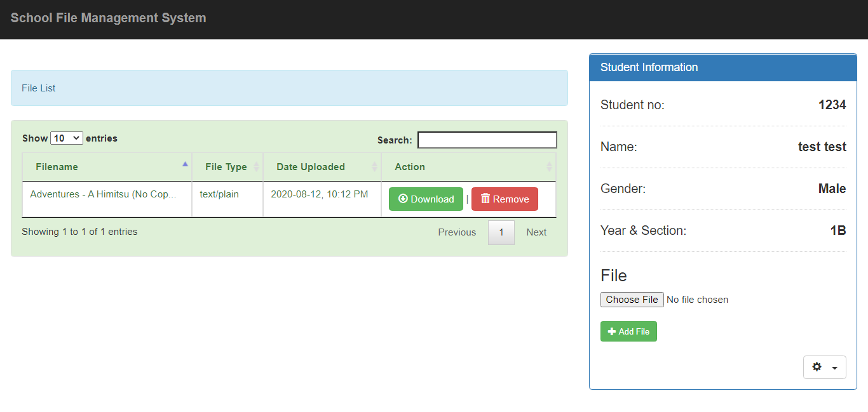Expand the caret next to the gear button

[834, 367]
